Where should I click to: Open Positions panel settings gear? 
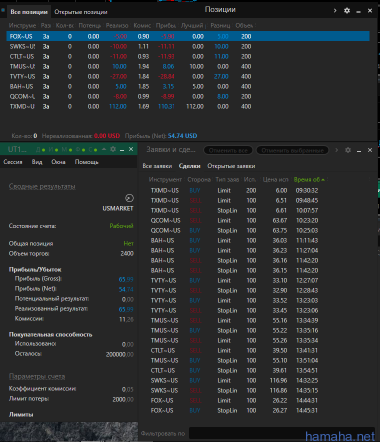[x=347, y=11]
